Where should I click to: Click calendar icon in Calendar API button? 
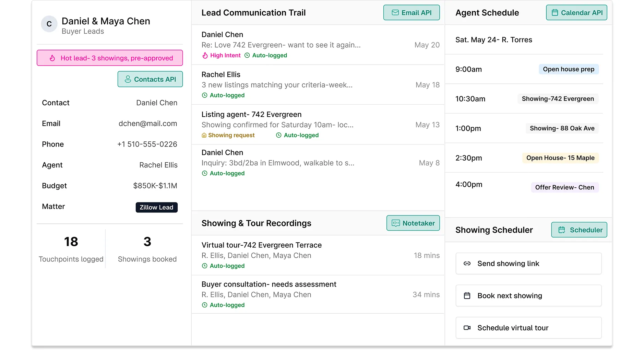click(x=555, y=13)
